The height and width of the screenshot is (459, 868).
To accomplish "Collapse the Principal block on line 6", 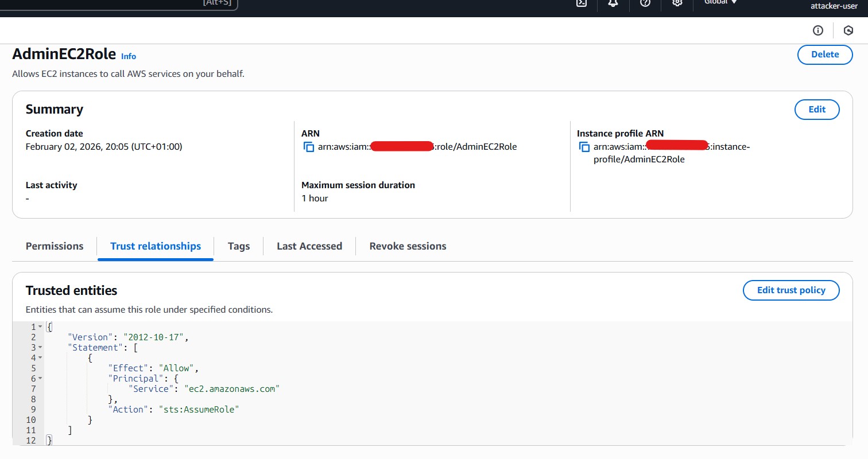I will pos(39,378).
